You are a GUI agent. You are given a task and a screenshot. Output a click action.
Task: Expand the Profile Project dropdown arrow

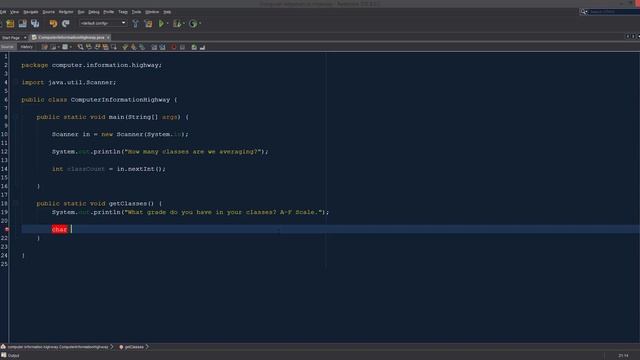point(200,23)
